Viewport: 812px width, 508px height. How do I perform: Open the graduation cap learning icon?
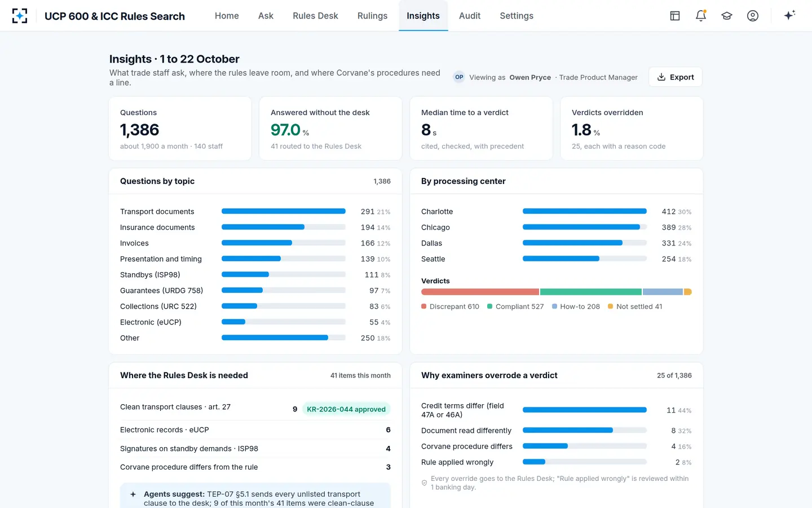tap(727, 16)
